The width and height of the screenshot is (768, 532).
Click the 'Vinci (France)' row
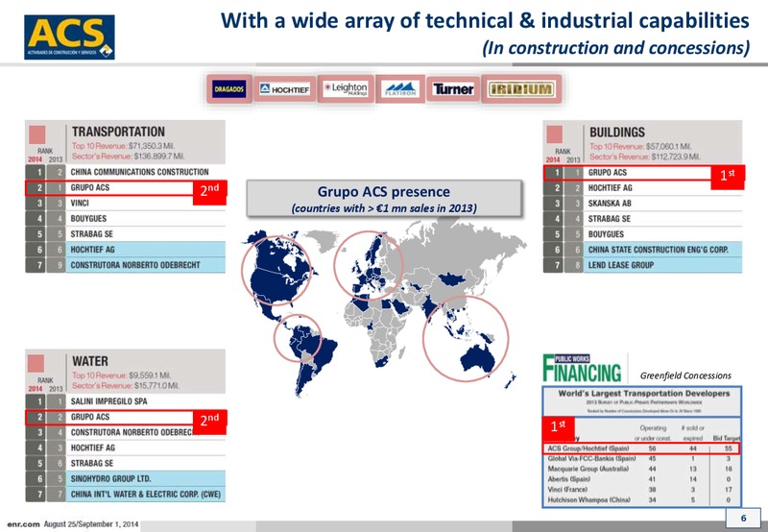(641, 490)
